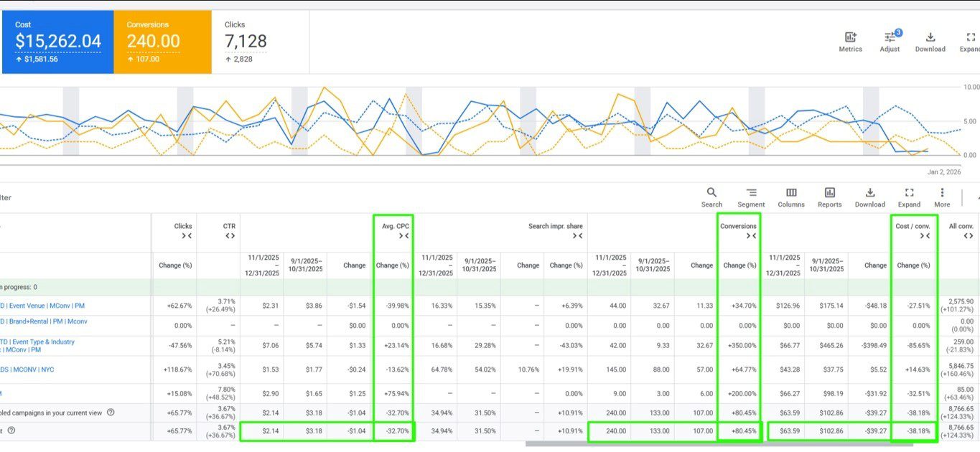Collapse the Avg. CPC comparison columns
The height and width of the screenshot is (452, 980).
[403, 236]
